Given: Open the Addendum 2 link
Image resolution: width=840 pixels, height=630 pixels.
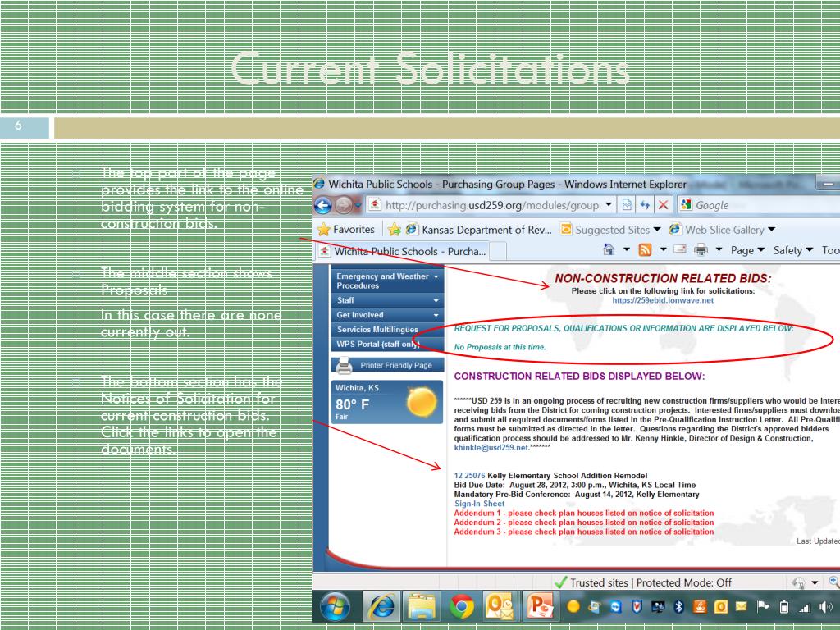Looking at the screenshot, I should coord(583,523).
